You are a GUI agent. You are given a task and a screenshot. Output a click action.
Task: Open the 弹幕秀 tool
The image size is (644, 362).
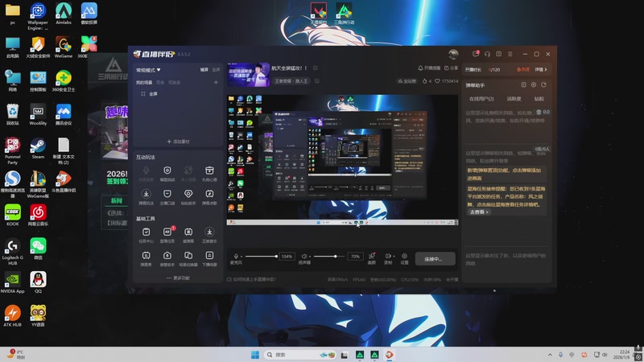[146, 258]
